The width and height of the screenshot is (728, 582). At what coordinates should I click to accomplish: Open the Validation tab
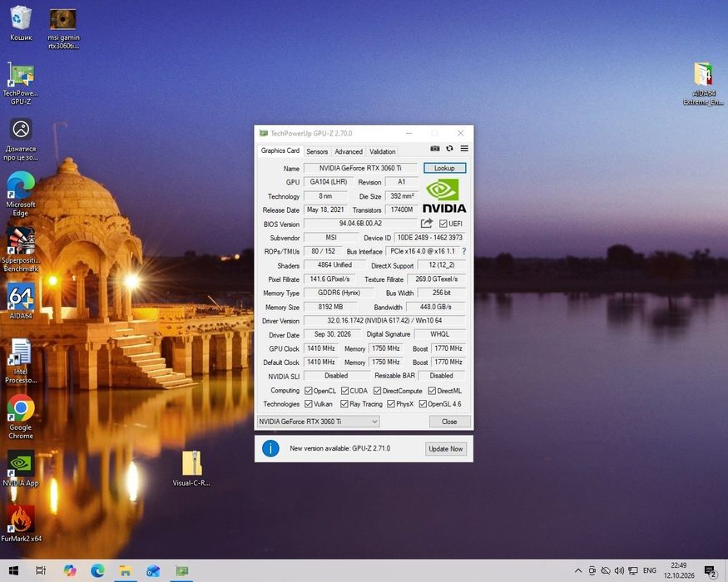point(383,151)
